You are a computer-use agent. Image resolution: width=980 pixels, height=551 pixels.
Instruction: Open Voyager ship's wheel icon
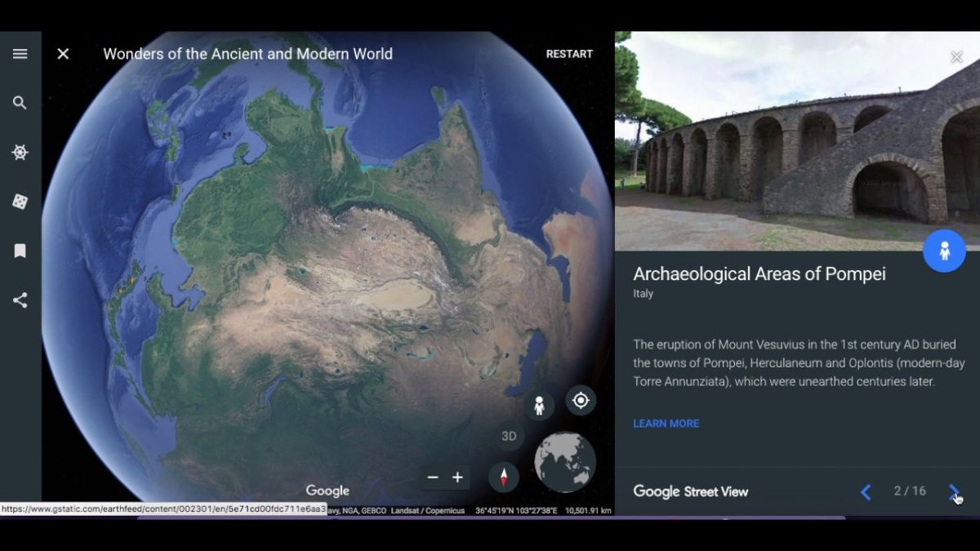pyautogui.click(x=20, y=153)
